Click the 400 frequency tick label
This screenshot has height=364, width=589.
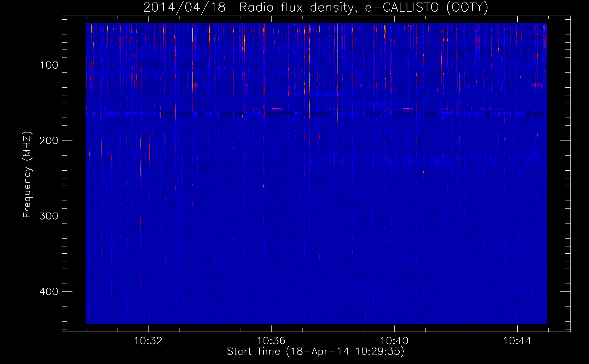(x=49, y=292)
